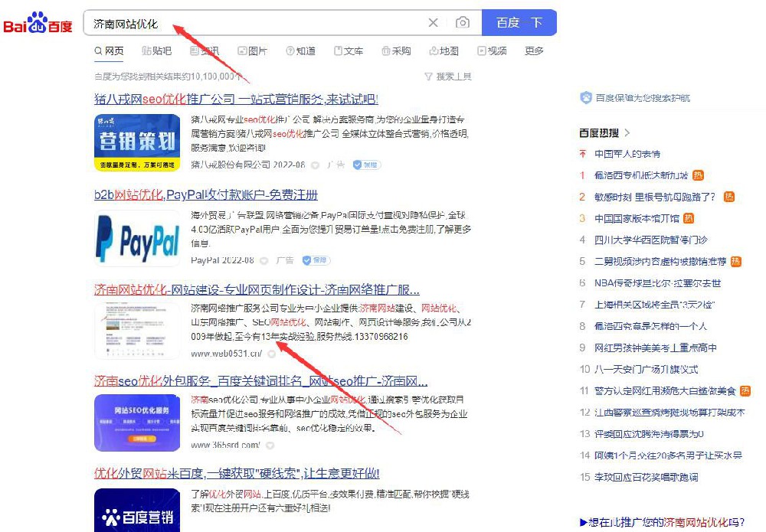
Task: Open hot search item ranked 11
Action: click(x=665, y=391)
